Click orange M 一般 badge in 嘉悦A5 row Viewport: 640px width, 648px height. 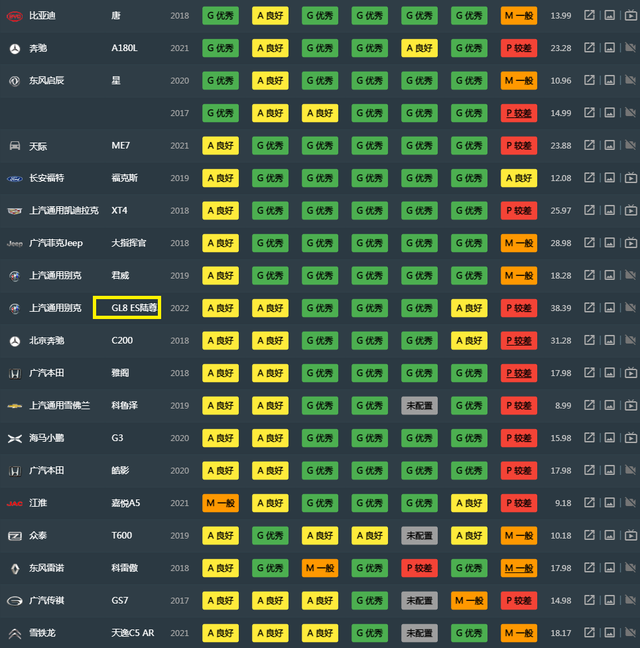coord(220,503)
